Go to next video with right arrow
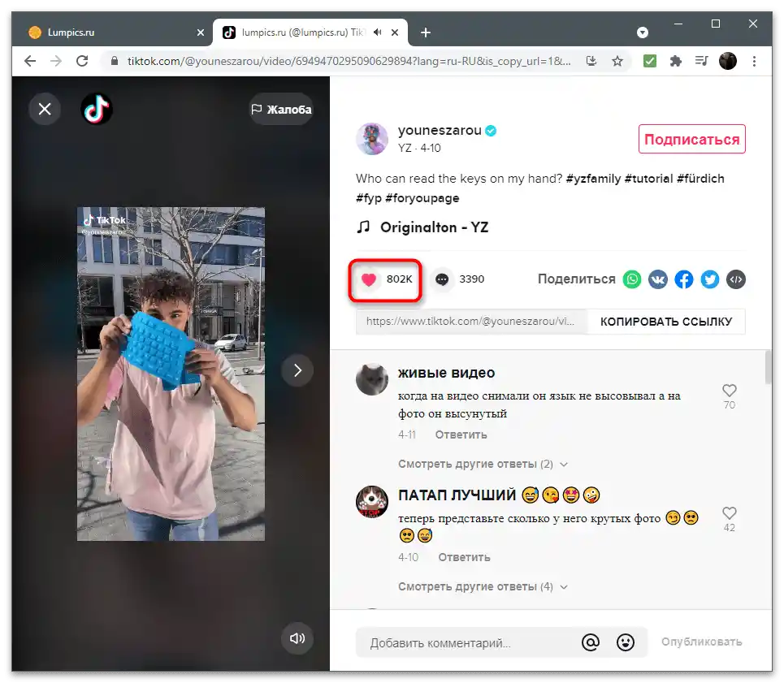This screenshot has height=683, width=784. coord(297,370)
